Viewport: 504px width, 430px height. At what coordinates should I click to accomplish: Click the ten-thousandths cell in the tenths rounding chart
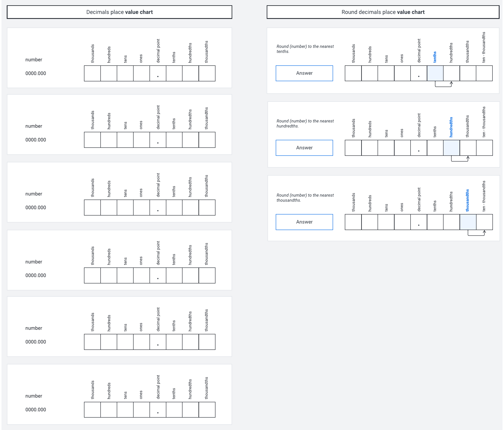coord(484,73)
